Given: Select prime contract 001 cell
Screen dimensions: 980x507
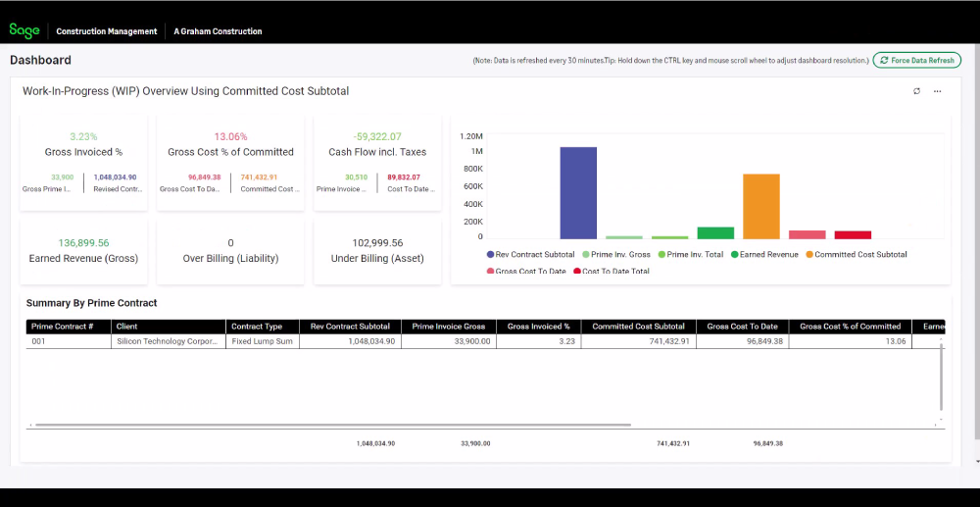Looking at the screenshot, I should pos(69,341).
